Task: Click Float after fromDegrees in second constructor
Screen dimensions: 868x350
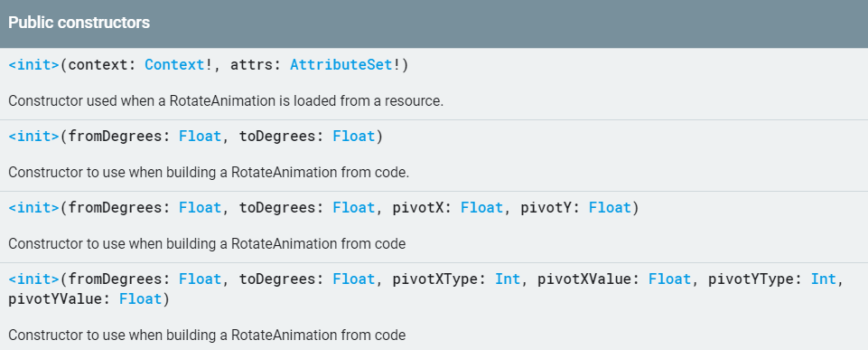Action: point(200,137)
